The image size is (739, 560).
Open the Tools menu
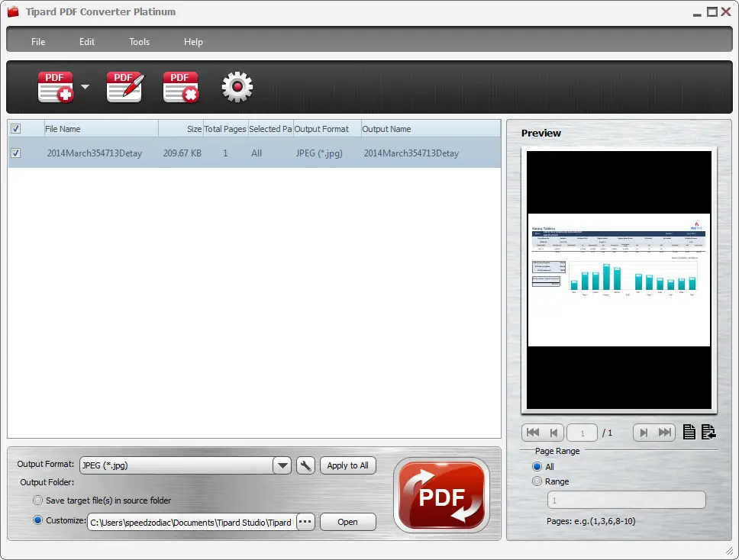click(x=139, y=42)
